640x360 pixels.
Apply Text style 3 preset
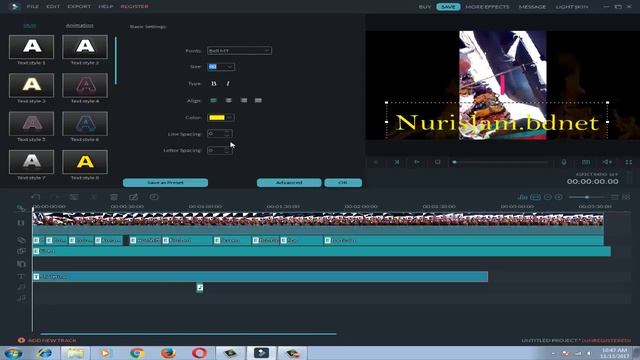point(31,85)
